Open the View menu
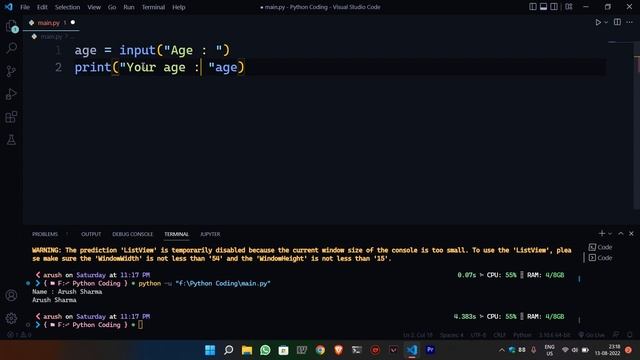 pos(94,7)
